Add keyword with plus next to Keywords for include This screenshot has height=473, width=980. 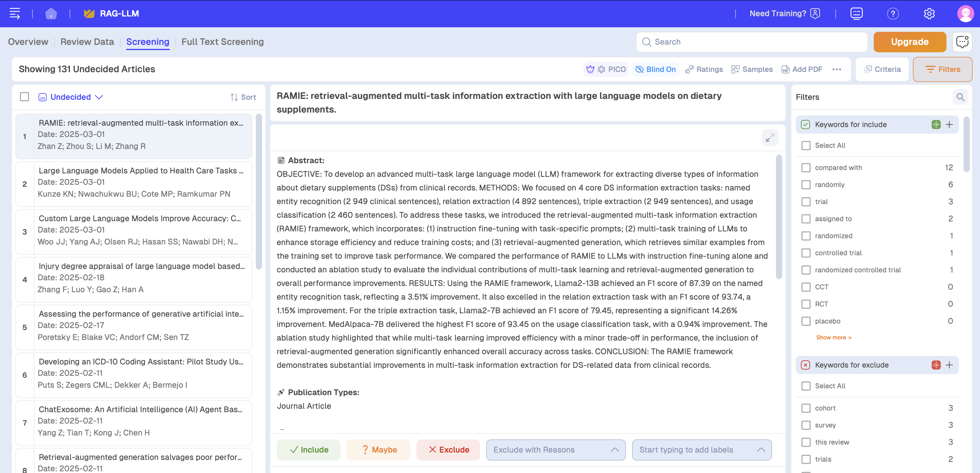point(949,125)
